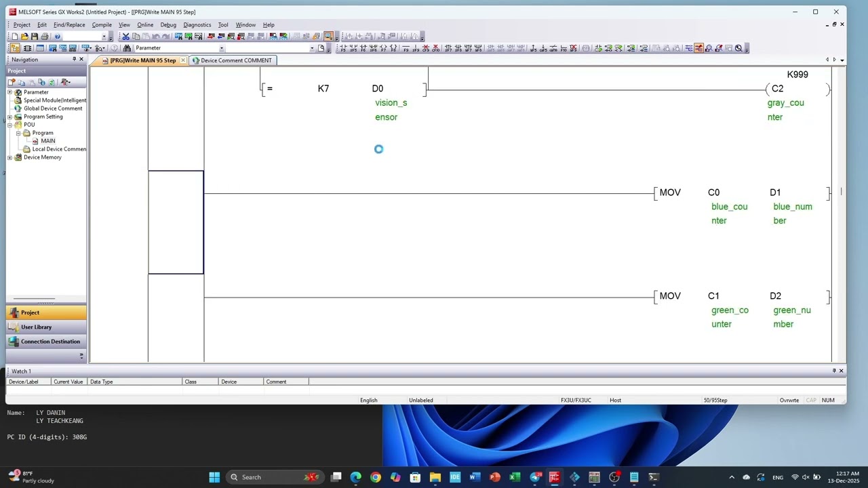868x488 pixels.
Task: Save the project with the floppy disk icon
Action: [34, 37]
